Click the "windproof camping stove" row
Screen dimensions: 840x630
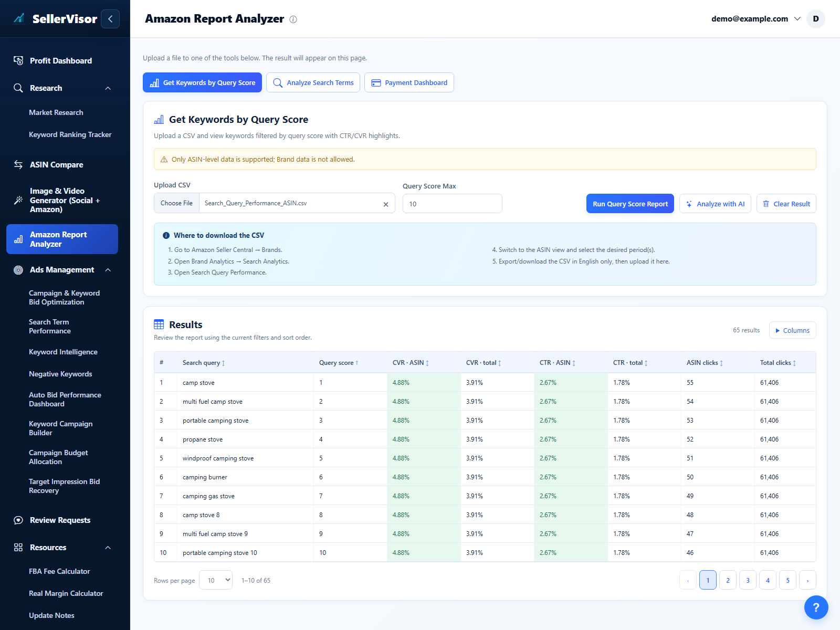click(485, 458)
